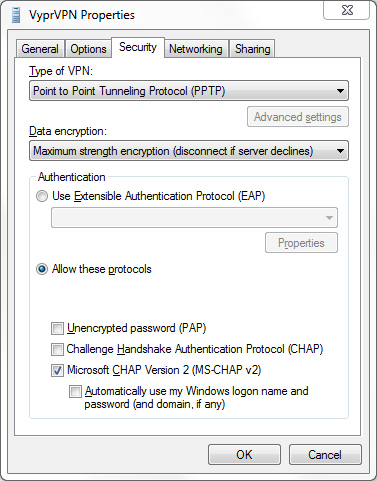Click the EAP Properties button
The width and height of the screenshot is (377, 481).
coord(301,243)
